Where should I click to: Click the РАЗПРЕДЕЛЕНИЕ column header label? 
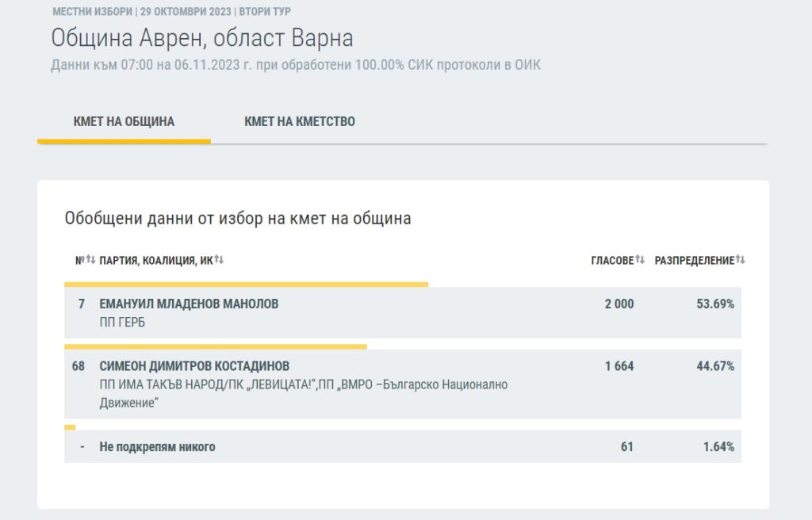[695, 261]
